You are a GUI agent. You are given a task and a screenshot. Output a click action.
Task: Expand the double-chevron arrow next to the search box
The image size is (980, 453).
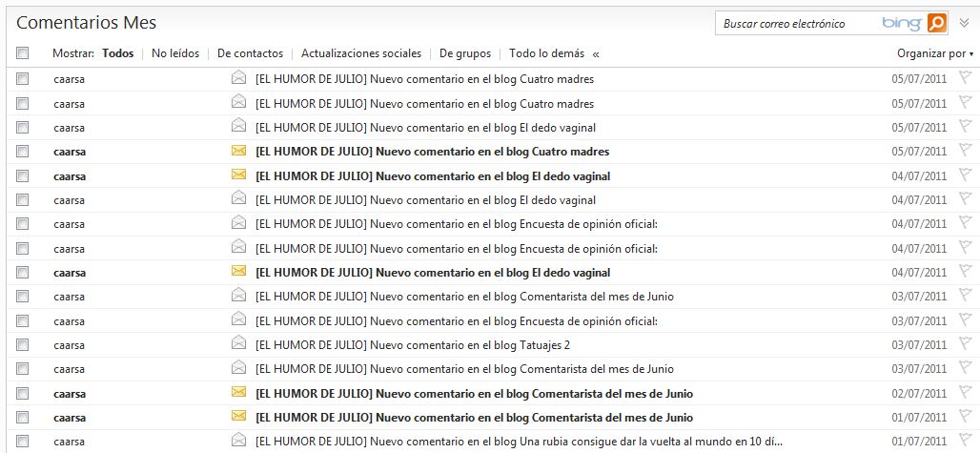(x=964, y=23)
